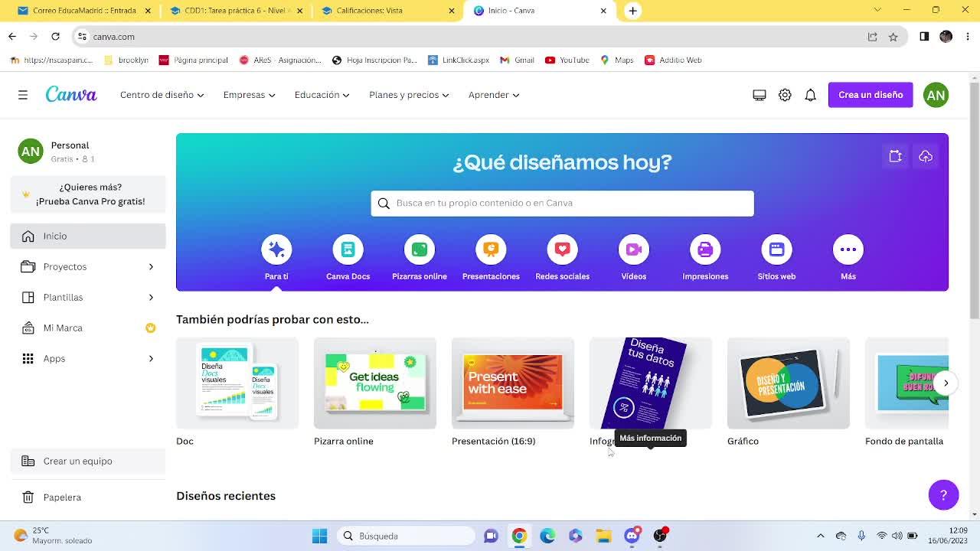The width and height of the screenshot is (980, 551).
Task: Open Mi Marca in the sidebar
Action: click(88, 328)
